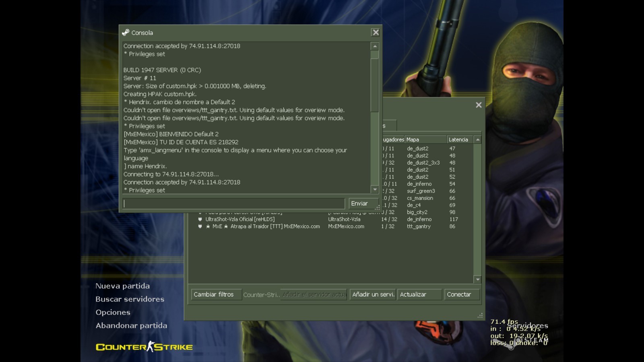Click the Conectar button
This screenshot has width=644, height=362.
coord(462,294)
